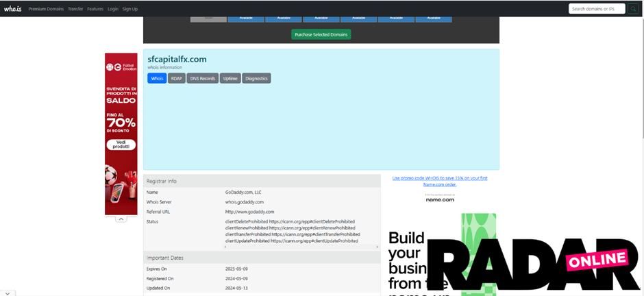
Task: Open the Uptime tab
Action: coord(230,78)
